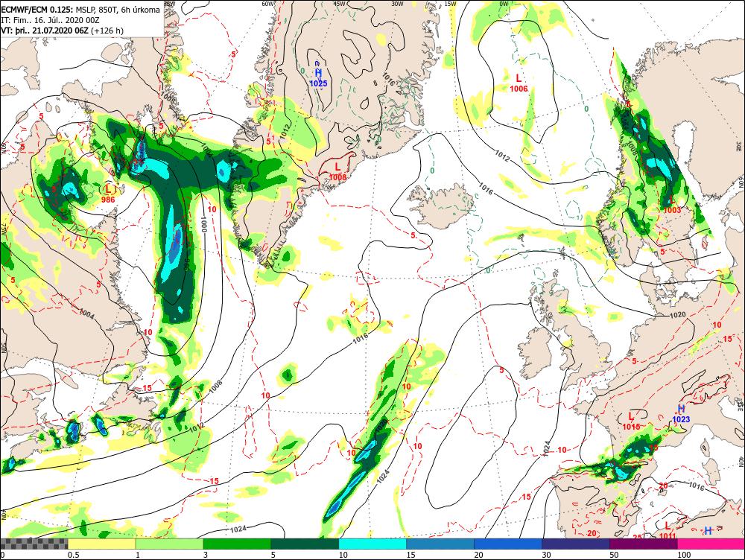Click the '(+126 h)' forecast hour text
The height and width of the screenshot is (560, 745).
107,31
